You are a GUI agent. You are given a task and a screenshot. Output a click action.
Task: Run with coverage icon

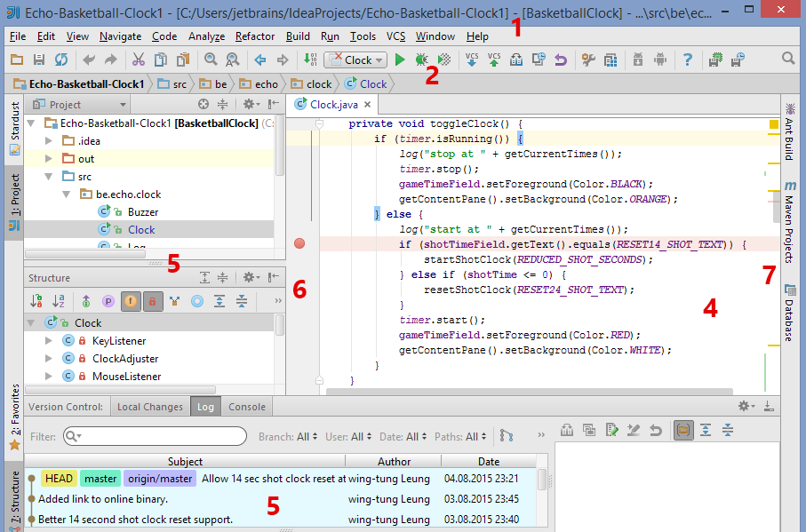[x=444, y=60]
